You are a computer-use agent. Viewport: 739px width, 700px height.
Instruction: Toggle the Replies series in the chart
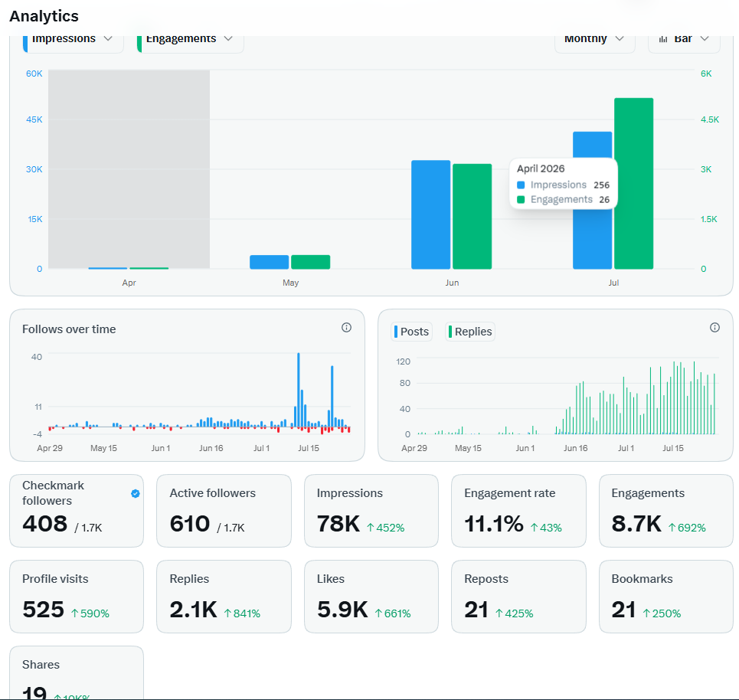pyautogui.click(x=470, y=332)
